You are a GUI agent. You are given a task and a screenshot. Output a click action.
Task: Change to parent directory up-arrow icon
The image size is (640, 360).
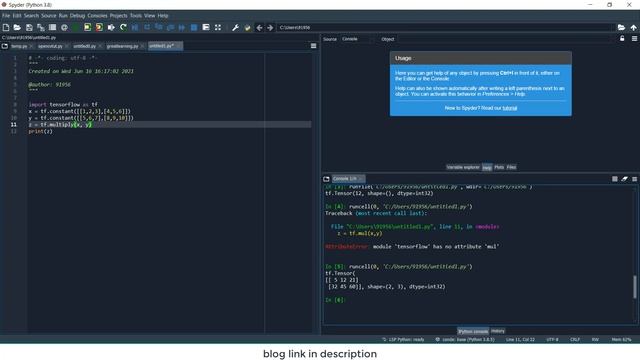pyautogui.click(x=633, y=27)
